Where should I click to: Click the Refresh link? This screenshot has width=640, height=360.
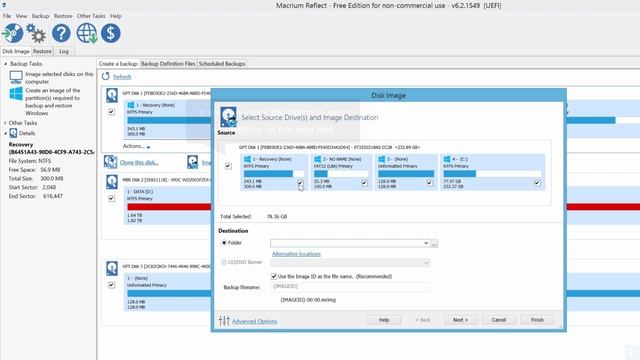coord(122,77)
